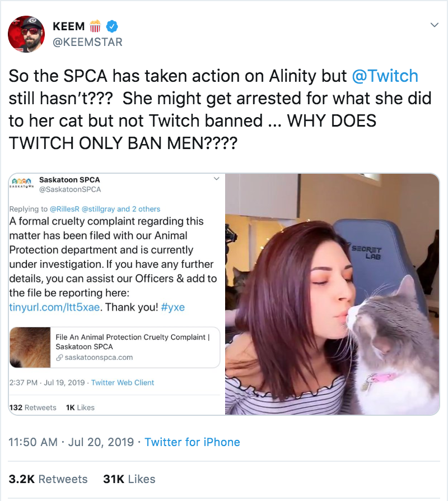Click the popcorn emoji beside KEEM
The height and width of the screenshot is (501, 448).
point(95,26)
